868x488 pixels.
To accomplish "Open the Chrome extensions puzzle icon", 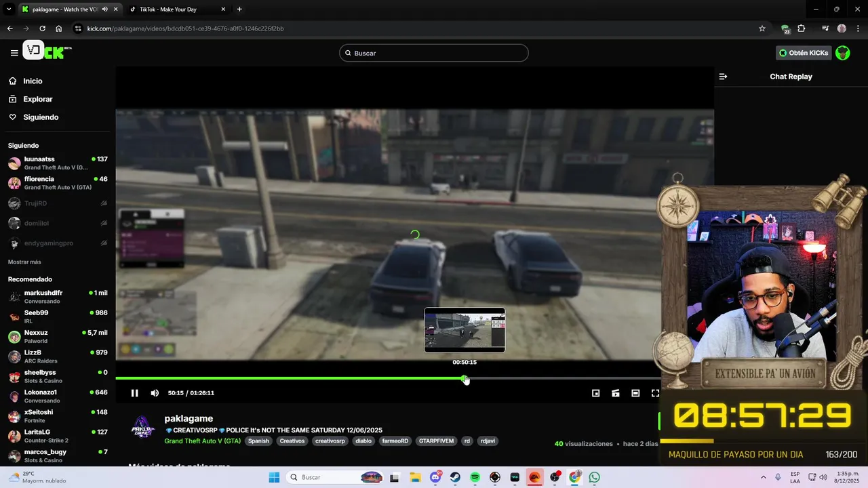I will 802,28.
